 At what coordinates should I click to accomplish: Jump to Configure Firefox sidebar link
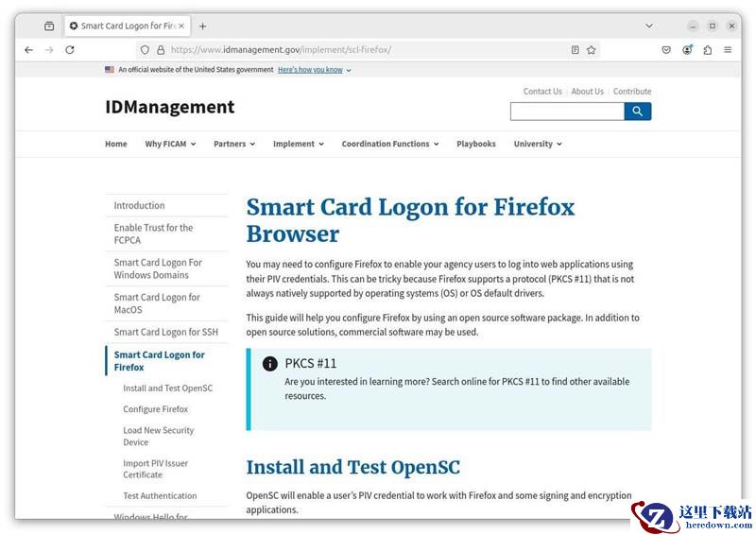click(x=155, y=409)
